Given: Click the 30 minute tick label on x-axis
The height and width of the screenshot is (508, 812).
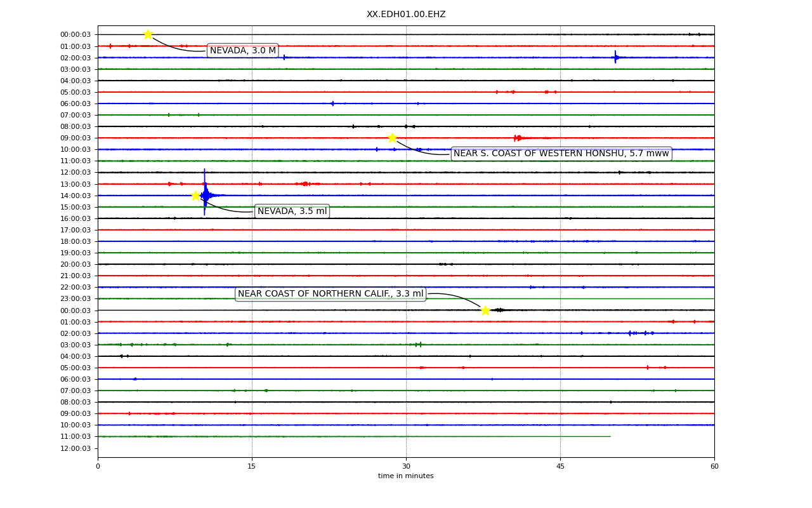Looking at the screenshot, I should (x=406, y=467).
